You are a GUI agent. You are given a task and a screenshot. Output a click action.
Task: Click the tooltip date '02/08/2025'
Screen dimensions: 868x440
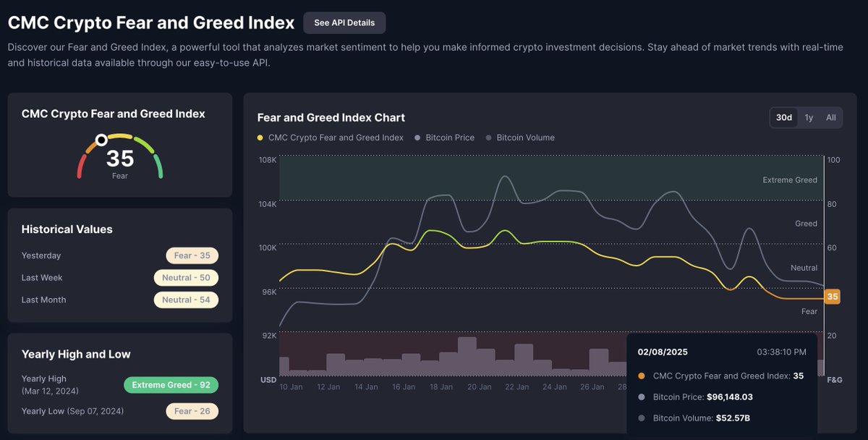click(x=663, y=352)
